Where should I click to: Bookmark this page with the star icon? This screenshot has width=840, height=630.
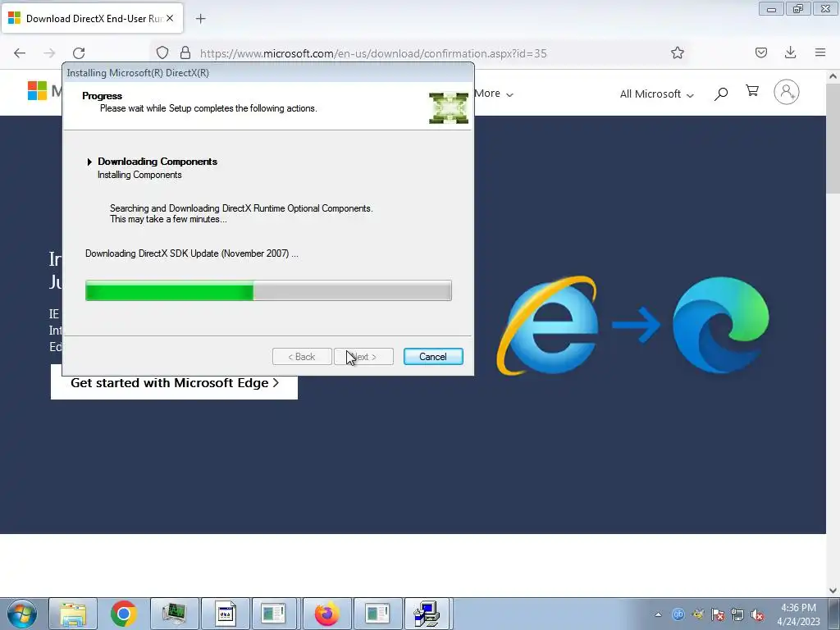(x=677, y=52)
